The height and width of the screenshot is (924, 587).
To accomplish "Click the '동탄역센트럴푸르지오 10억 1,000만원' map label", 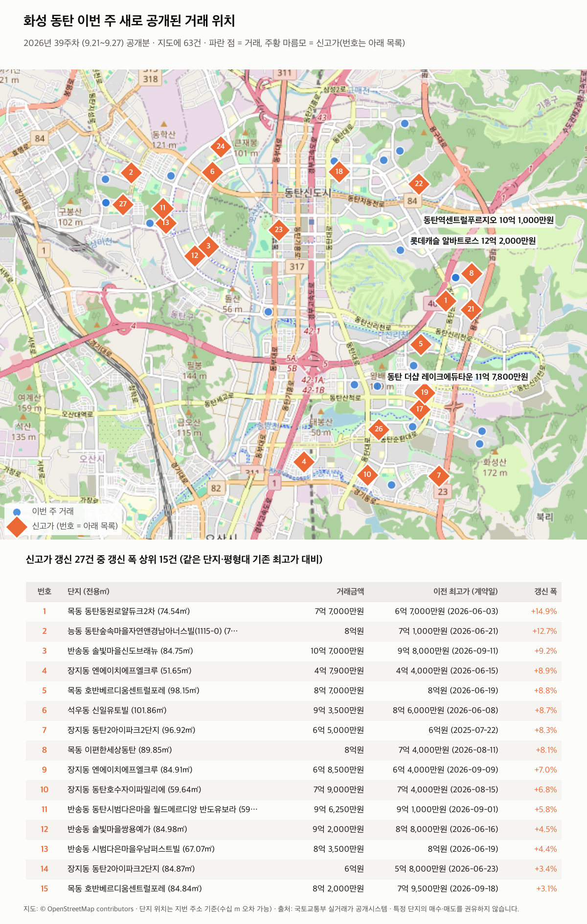I will [489, 220].
